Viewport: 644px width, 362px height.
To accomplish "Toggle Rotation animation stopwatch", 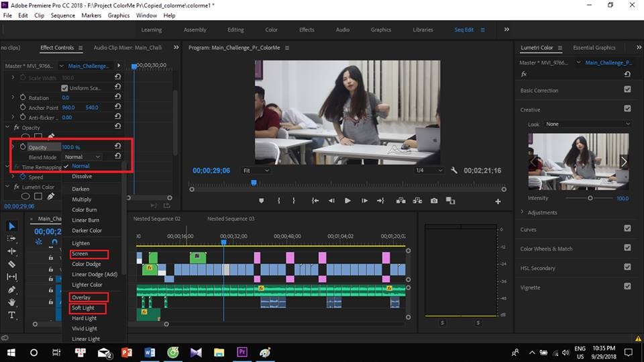I will (x=23, y=97).
